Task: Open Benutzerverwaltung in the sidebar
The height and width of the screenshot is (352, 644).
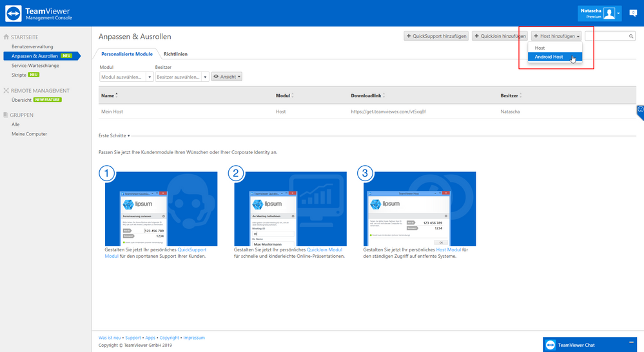Action: pos(32,46)
